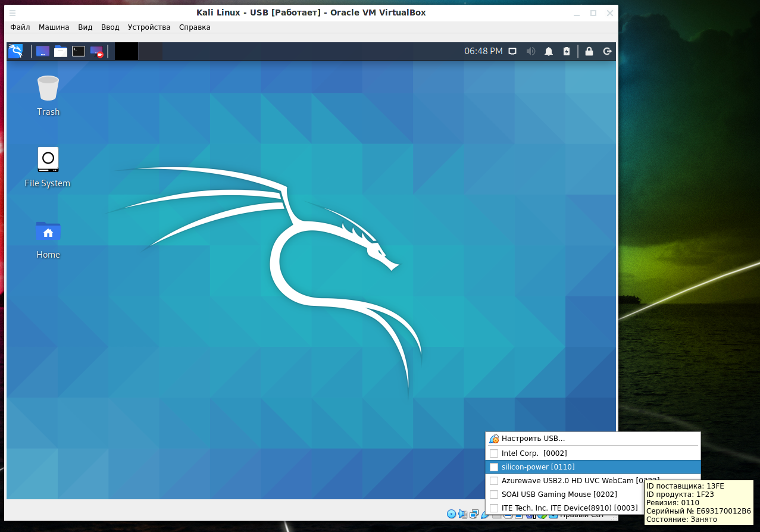This screenshot has width=760, height=532.
Task: Open the Вид menu
Action: tap(85, 27)
